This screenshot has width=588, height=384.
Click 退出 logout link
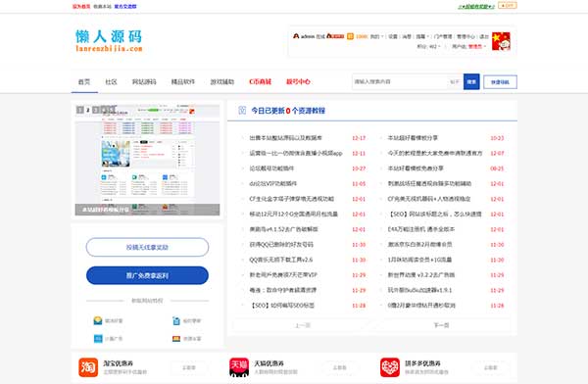click(484, 37)
